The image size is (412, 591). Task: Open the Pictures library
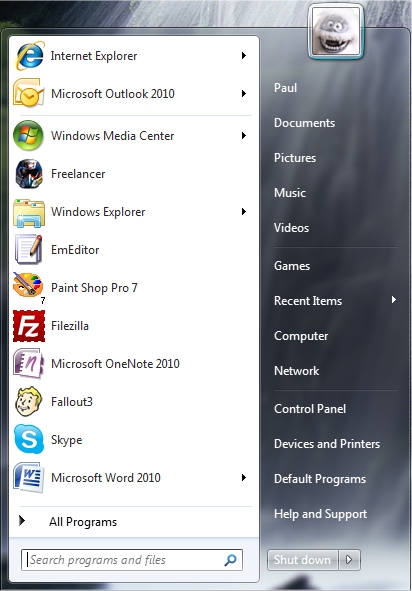295,158
